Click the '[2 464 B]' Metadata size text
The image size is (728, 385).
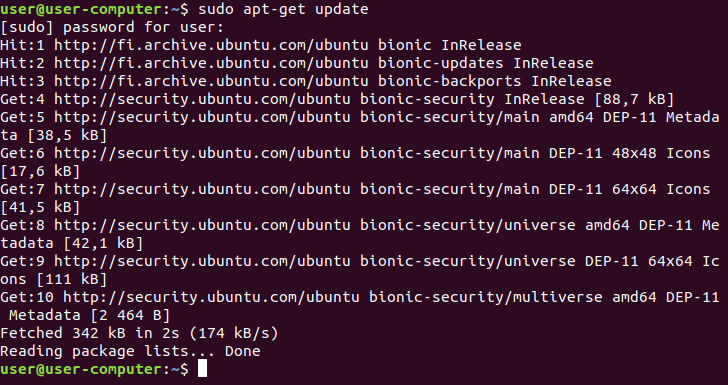click(130, 315)
